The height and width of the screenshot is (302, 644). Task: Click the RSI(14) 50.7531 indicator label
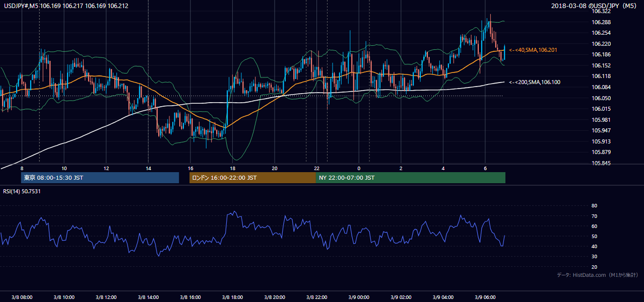(x=22, y=191)
